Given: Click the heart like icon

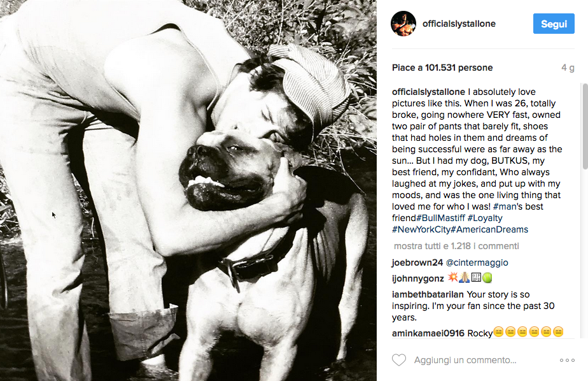Looking at the screenshot, I should 399,360.
